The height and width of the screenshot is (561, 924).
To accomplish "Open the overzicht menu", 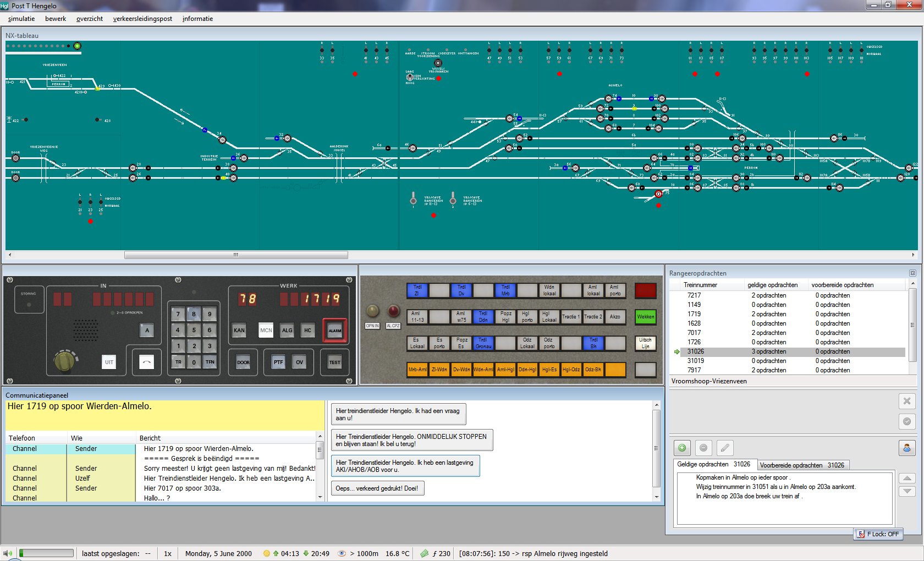I will click(x=90, y=19).
